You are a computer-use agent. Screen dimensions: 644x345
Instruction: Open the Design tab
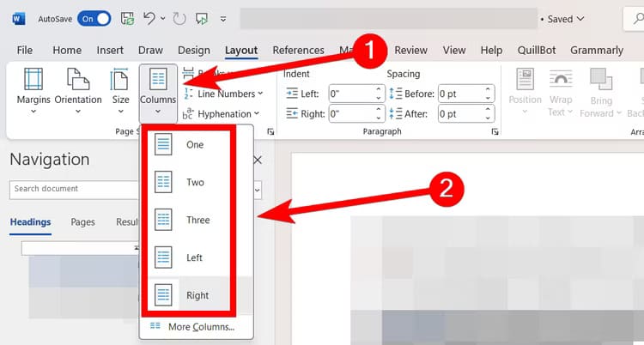coord(194,50)
